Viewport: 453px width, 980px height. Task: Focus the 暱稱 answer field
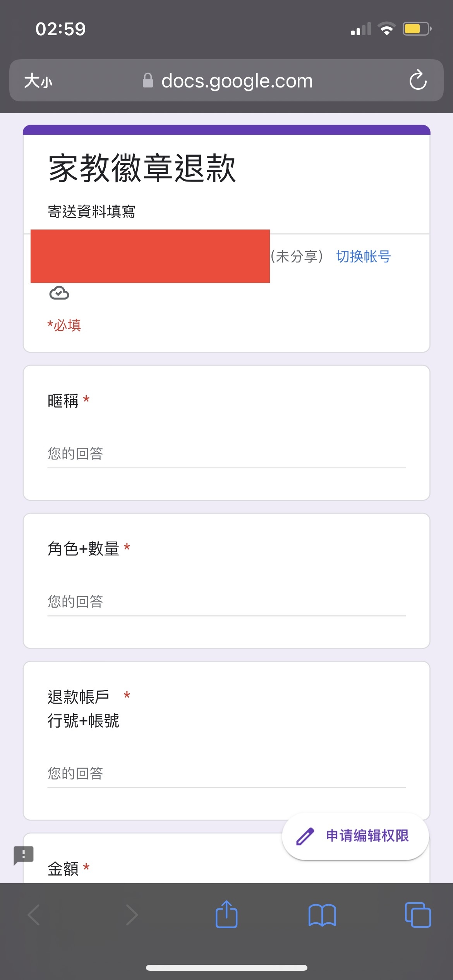(x=226, y=454)
